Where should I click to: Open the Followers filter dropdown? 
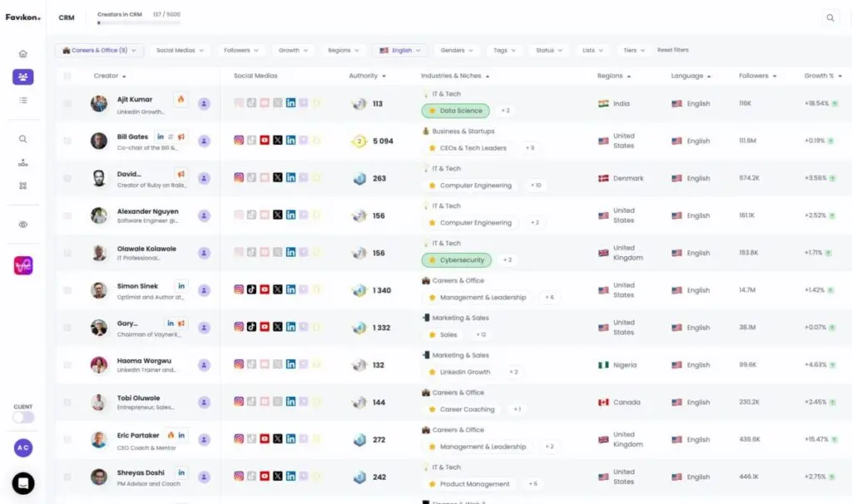(242, 51)
